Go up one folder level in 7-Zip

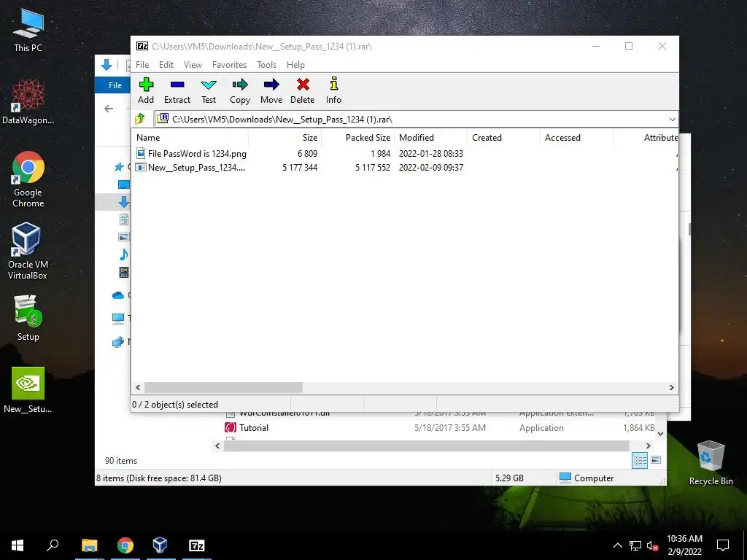(x=140, y=119)
